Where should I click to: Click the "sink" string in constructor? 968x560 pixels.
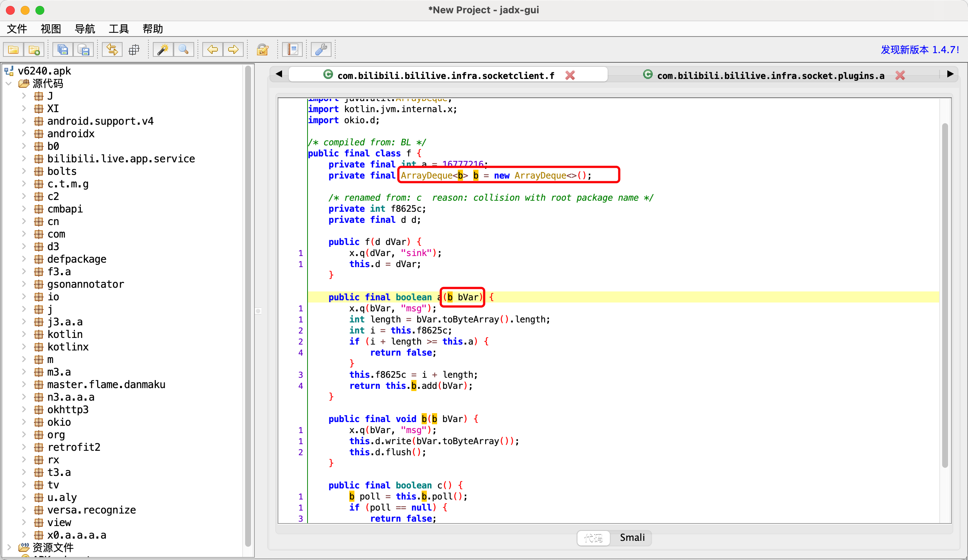416,253
